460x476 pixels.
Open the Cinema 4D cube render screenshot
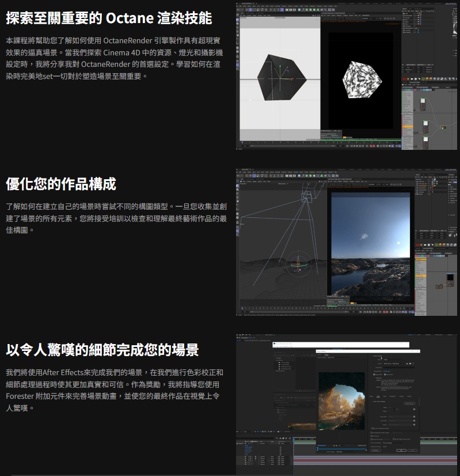coord(346,76)
